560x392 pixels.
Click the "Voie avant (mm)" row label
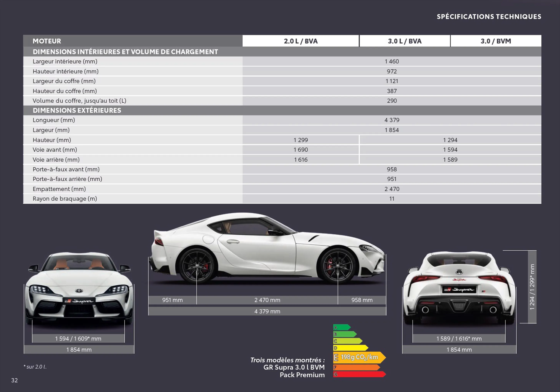[55, 149]
